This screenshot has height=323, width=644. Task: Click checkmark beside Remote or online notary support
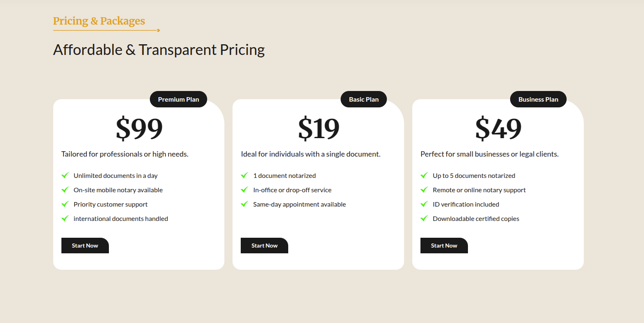point(424,190)
